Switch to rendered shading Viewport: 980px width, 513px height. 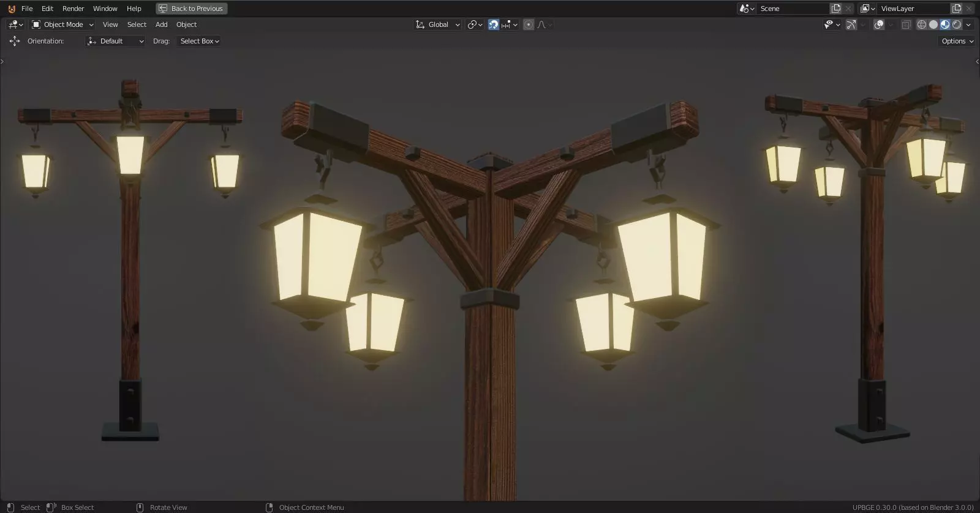[x=957, y=24]
